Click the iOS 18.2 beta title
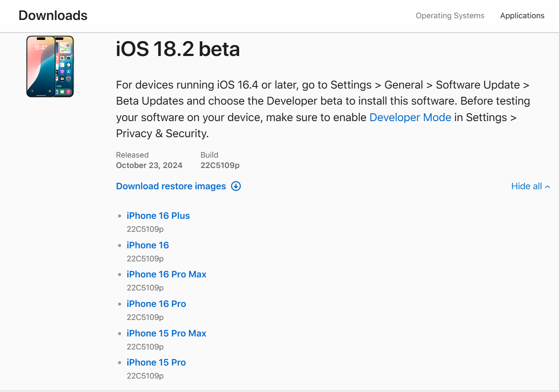Screen dimensions: 559x392 click(178, 49)
